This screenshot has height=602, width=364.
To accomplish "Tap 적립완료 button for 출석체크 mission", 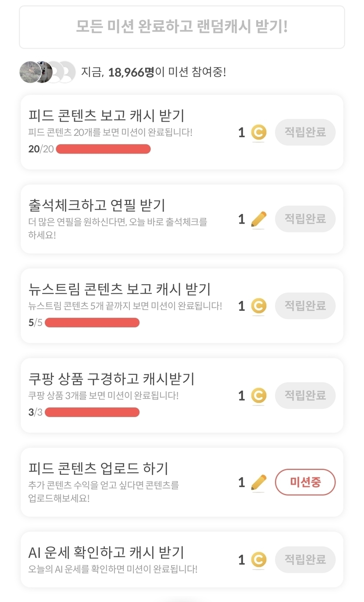I will 305,219.
